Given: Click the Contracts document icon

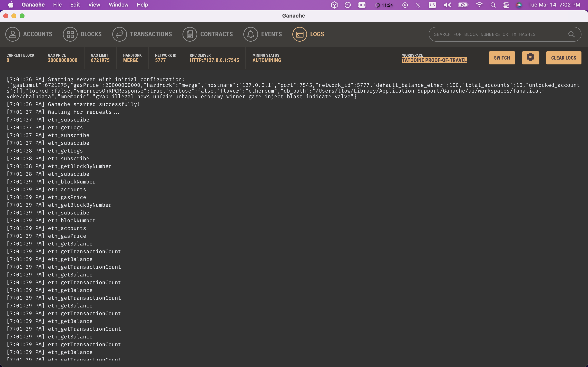Looking at the screenshot, I should point(190,34).
